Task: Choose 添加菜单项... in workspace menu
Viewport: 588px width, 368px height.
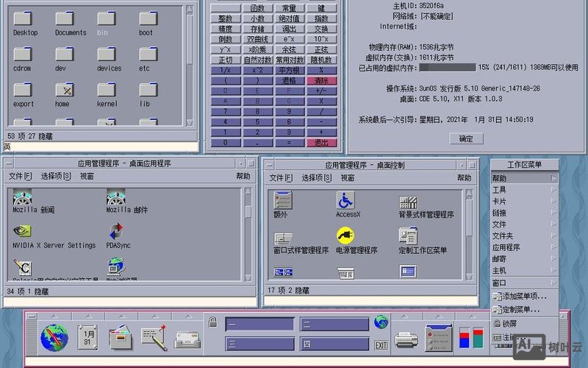Action: point(525,297)
